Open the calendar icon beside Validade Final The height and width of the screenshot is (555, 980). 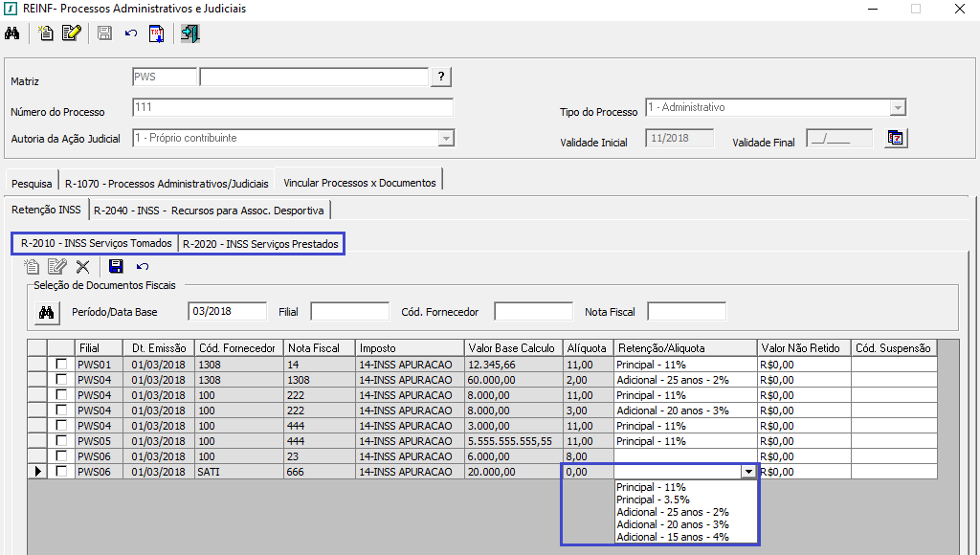(x=895, y=139)
